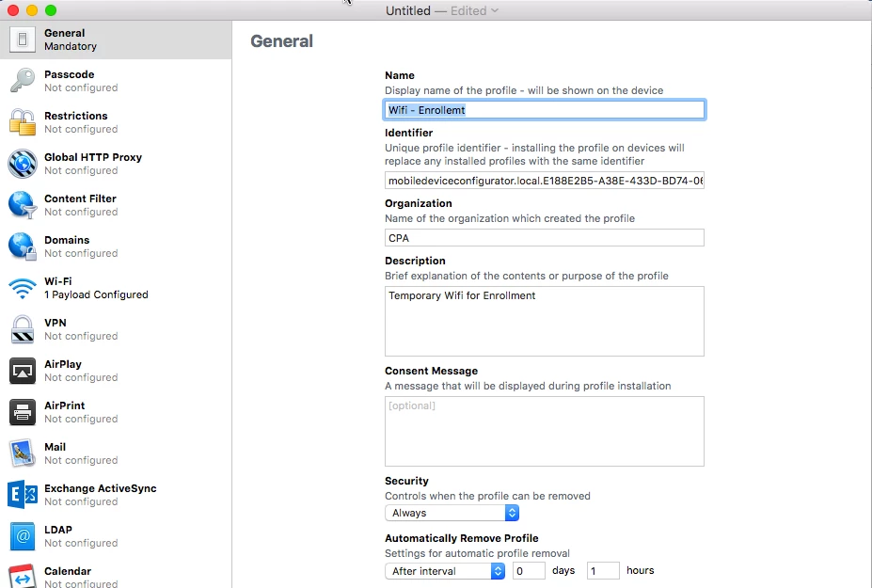Click the profile Name input field
872x588 pixels.
coord(545,109)
